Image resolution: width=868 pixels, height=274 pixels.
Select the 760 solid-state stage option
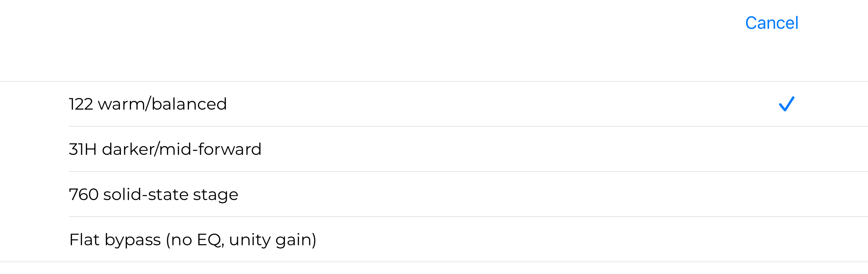coord(434,194)
